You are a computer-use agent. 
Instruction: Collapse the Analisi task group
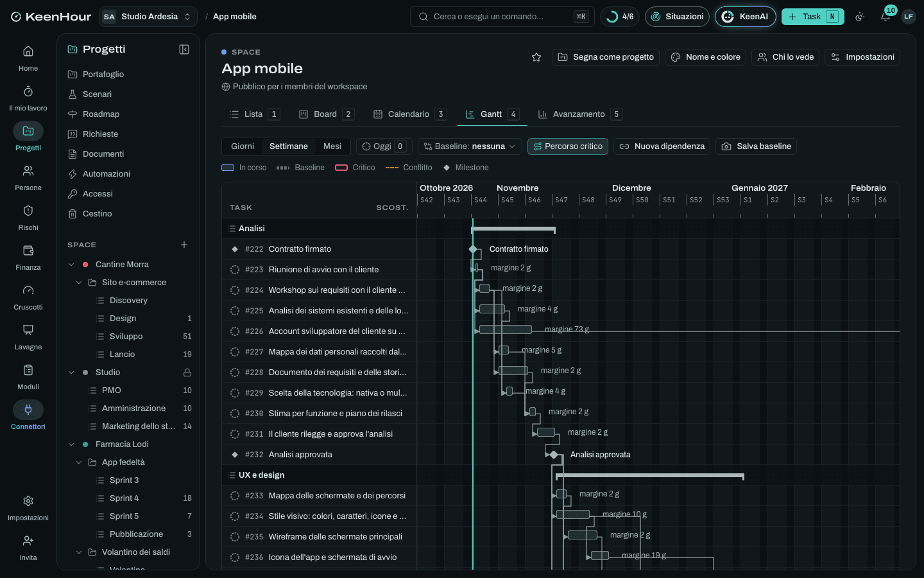point(232,229)
